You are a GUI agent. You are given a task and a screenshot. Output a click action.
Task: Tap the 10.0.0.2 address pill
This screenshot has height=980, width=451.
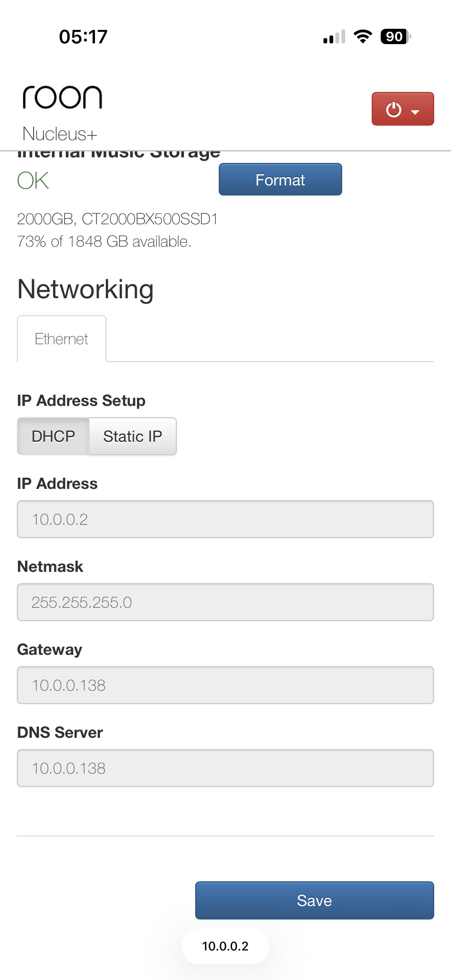click(225, 946)
